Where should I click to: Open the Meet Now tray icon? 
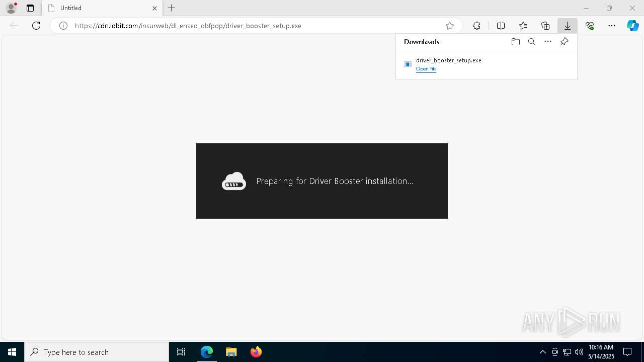click(555, 352)
